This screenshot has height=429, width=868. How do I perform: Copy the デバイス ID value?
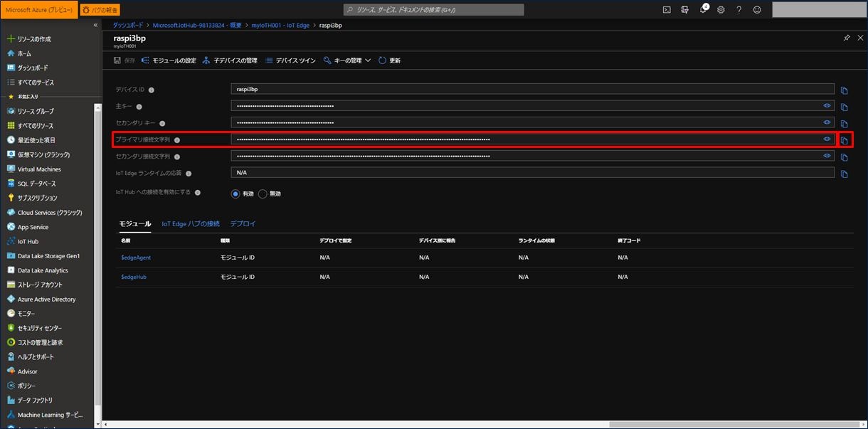coord(844,90)
